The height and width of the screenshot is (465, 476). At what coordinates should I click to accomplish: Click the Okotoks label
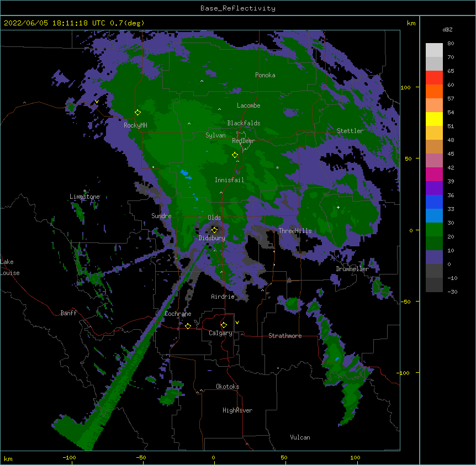click(228, 387)
